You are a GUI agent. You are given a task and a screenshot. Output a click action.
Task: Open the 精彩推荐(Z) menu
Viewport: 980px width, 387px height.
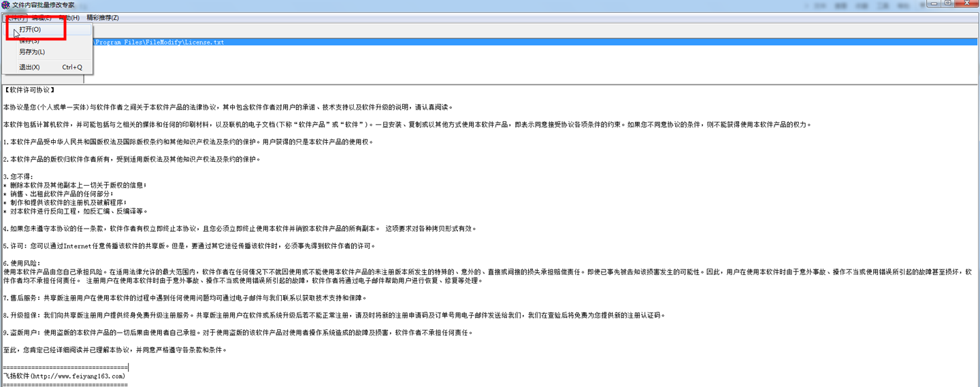click(x=102, y=18)
